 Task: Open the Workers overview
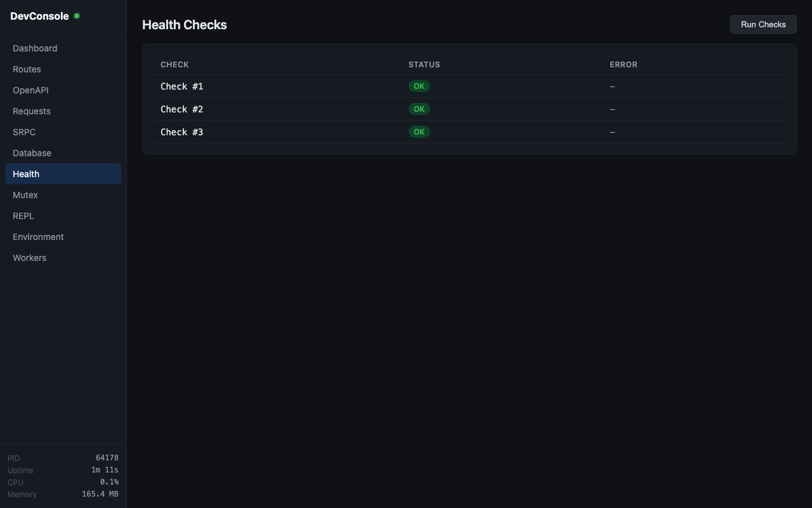click(x=29, y=258)
